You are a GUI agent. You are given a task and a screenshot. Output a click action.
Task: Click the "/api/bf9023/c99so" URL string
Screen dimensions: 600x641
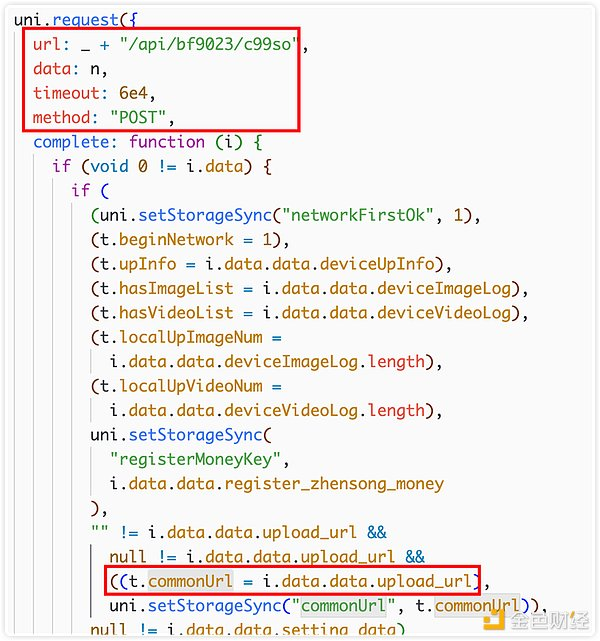(208, 44)
